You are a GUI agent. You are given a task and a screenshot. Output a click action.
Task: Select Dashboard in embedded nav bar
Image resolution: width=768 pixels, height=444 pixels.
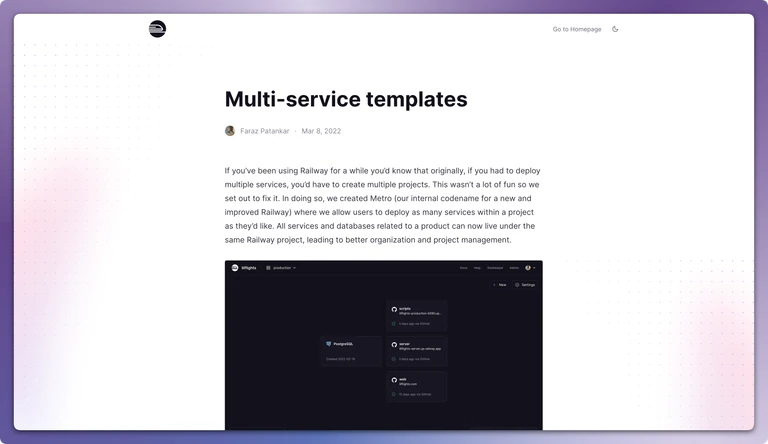click(x=495, y=268)
